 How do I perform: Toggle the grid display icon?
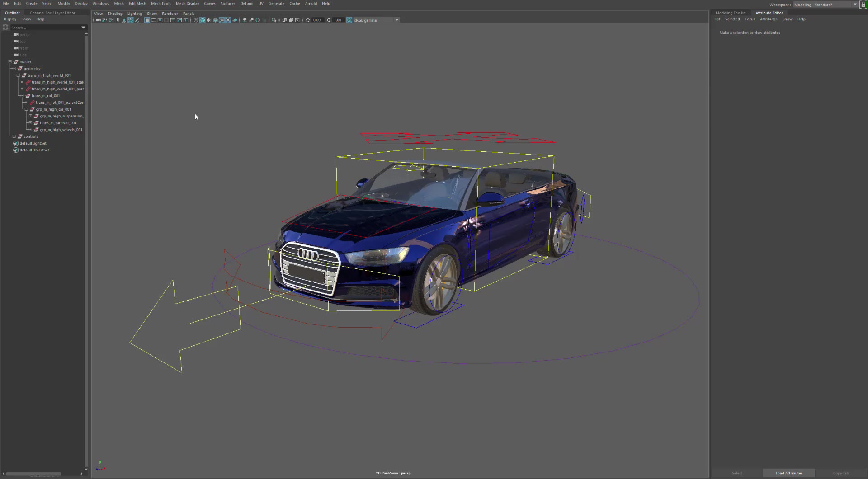pyautogui.click(x=147, y=20)
